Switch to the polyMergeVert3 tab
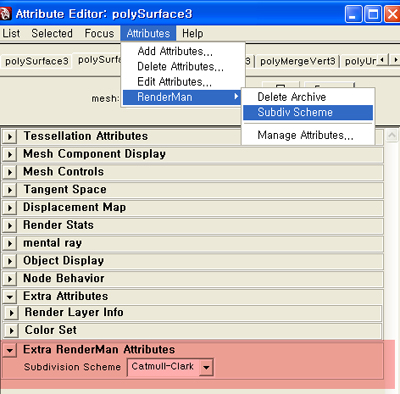Screen dimensions: 400x394 (297, 61)
